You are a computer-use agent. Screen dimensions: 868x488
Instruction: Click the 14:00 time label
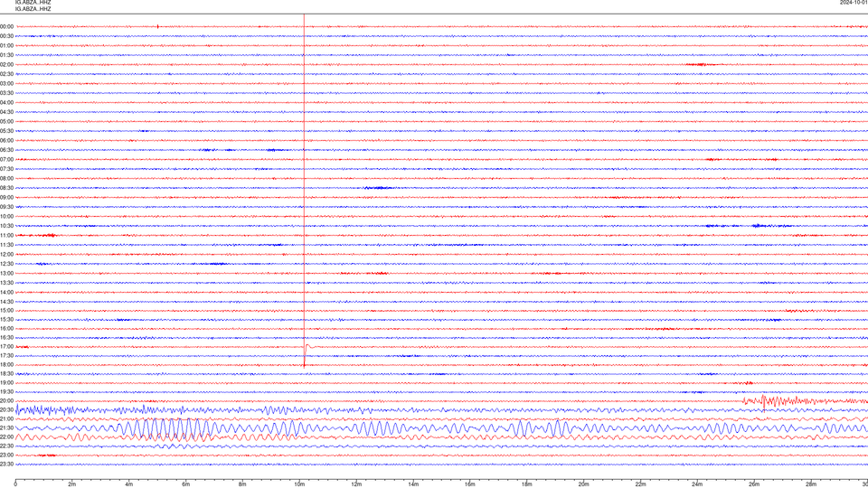6,292
